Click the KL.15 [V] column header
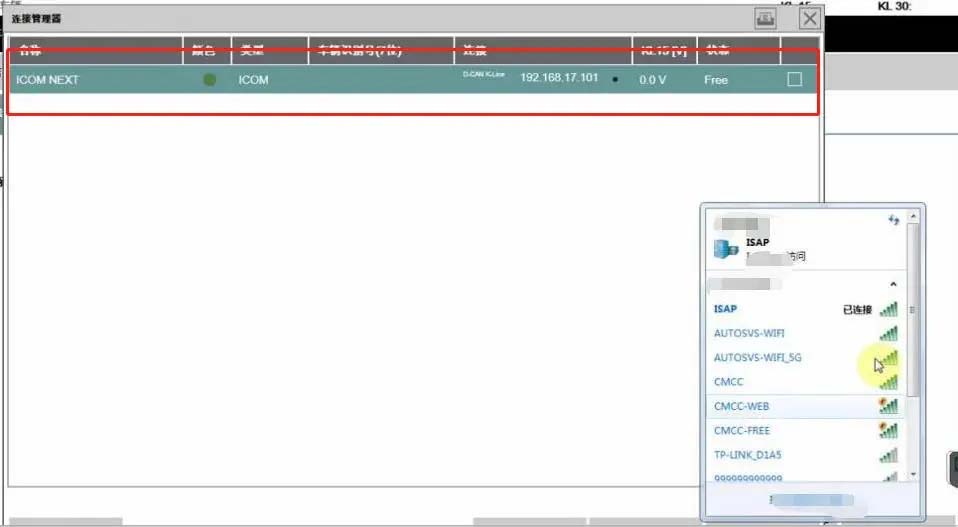This screenshot has width=958, height=527. (664, 50)
